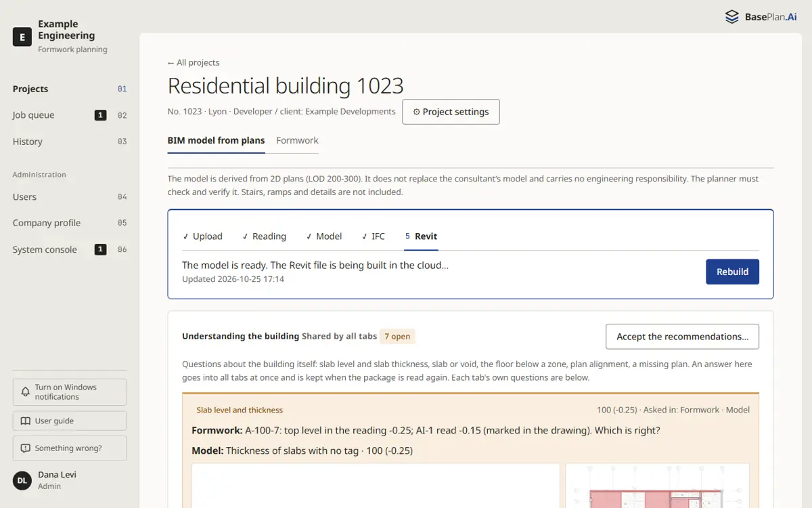Open the User guide

click(70, 421)
